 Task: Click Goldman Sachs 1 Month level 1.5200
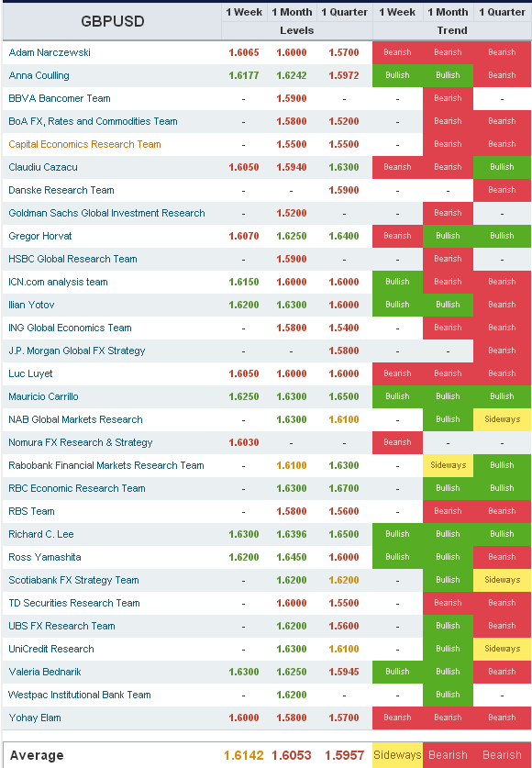(x=292, y=213)
